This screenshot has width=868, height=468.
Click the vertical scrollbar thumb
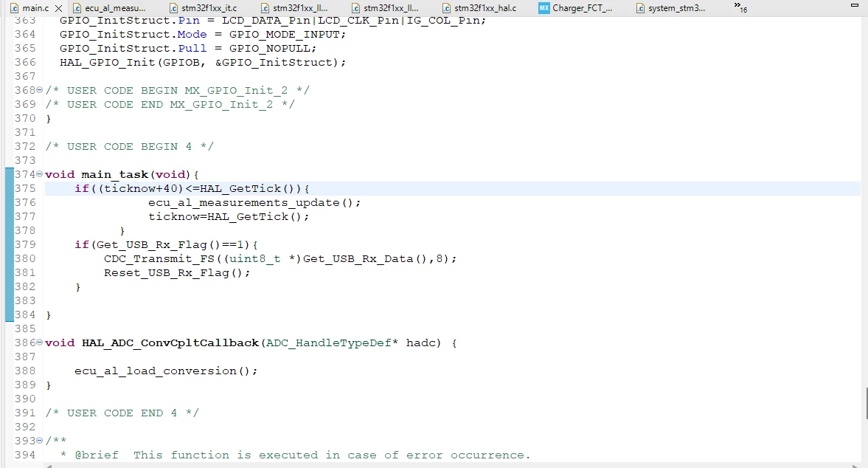point(867,403)
